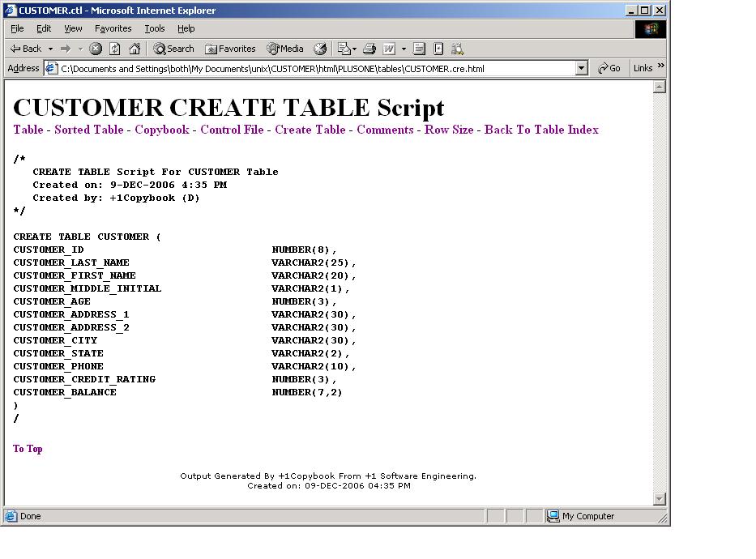This screenshot has height=559, width=756.
Task: Click the CUSTOMER_LAST_NAME column text
Action: (71, 262)
